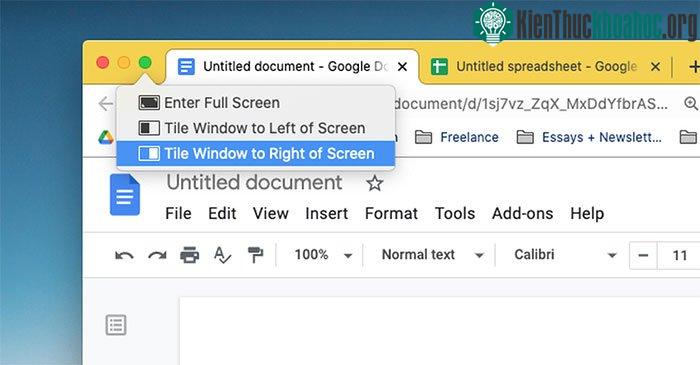700x365 pixels.
Task: Open the Normal text style dropdown
Action: pos(432,255)
